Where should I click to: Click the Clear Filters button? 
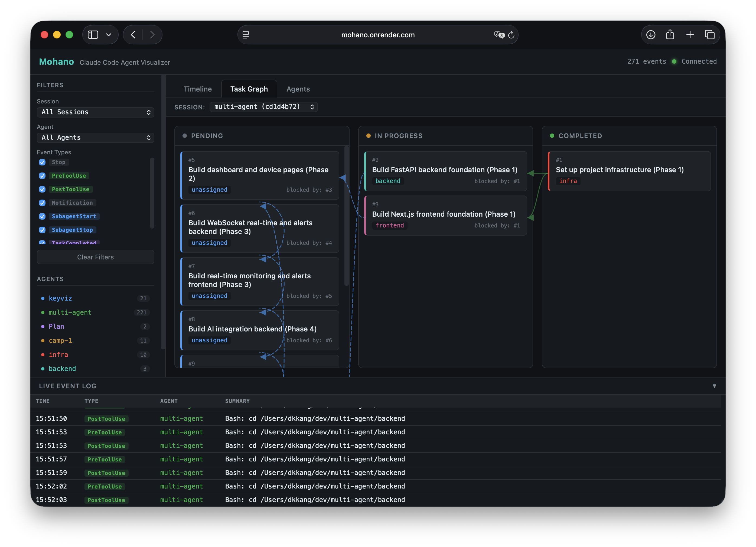pos(95,257)
